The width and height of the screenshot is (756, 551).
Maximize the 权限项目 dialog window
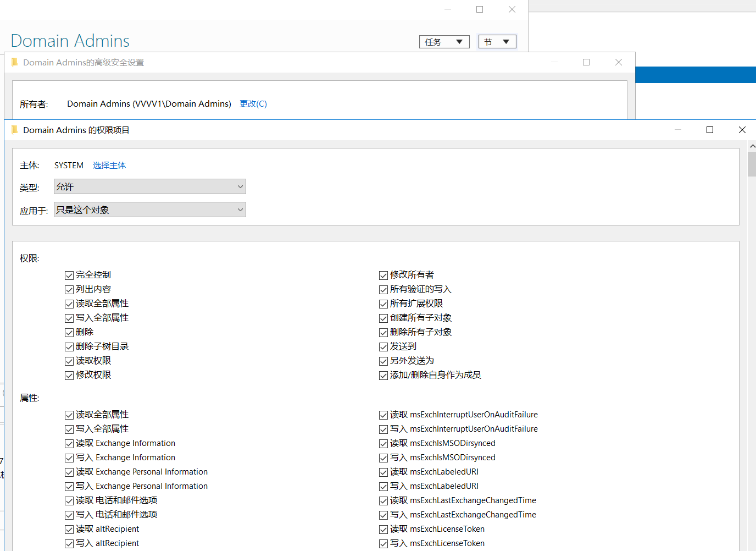[x=709, y=130]
